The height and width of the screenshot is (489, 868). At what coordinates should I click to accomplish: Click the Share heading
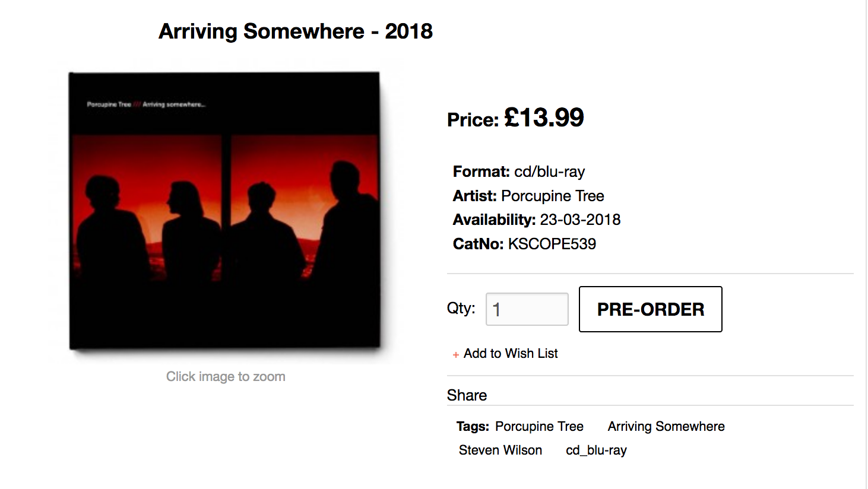click(467, 395)
